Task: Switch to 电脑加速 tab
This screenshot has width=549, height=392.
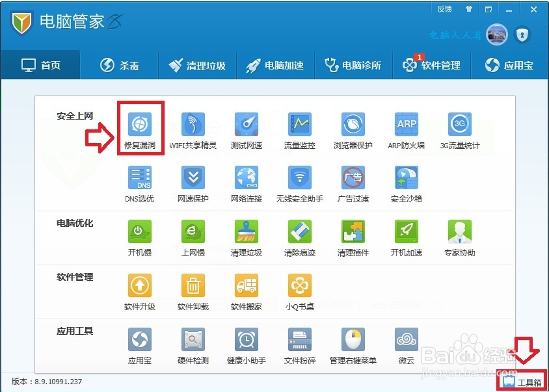Action: tap(275, 65)
